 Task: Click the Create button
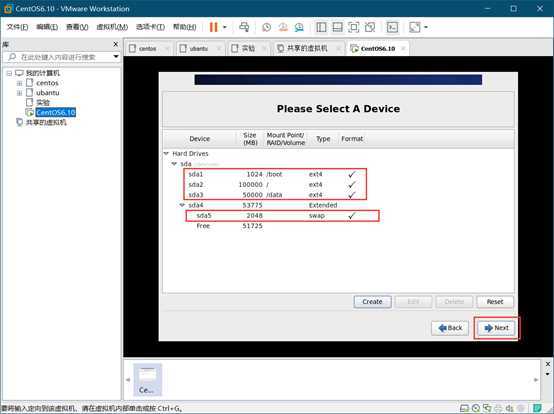(372, 302)
